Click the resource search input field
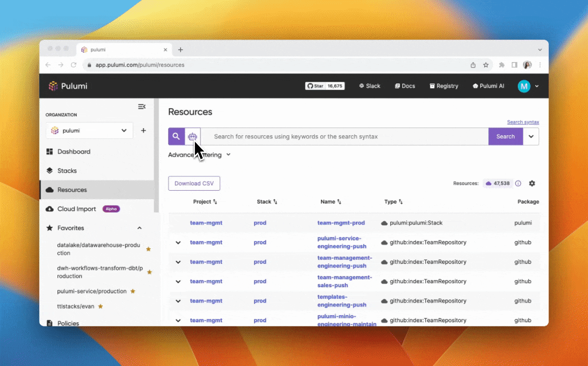Screen dimensions: 588x366 click(345, 136)
